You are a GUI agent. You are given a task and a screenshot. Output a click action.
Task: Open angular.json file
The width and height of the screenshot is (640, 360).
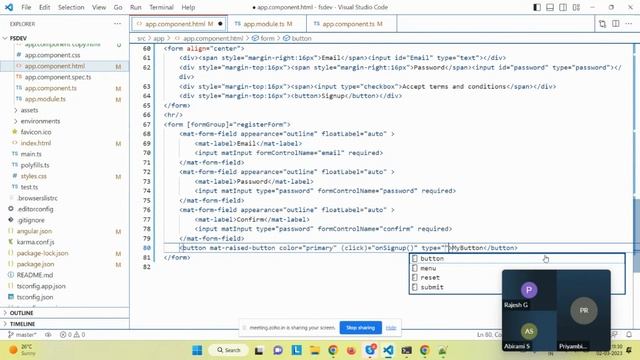[34, 231]
